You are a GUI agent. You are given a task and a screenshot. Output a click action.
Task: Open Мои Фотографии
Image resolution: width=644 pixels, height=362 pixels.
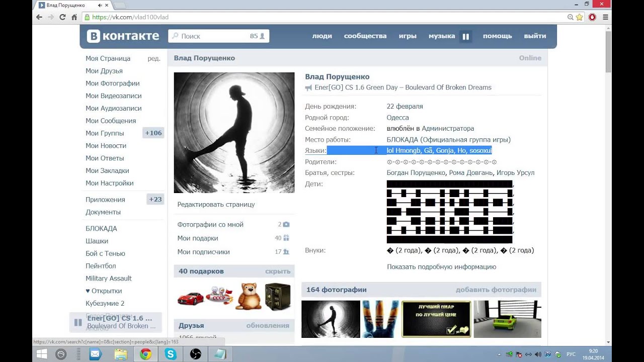point(113,83)
